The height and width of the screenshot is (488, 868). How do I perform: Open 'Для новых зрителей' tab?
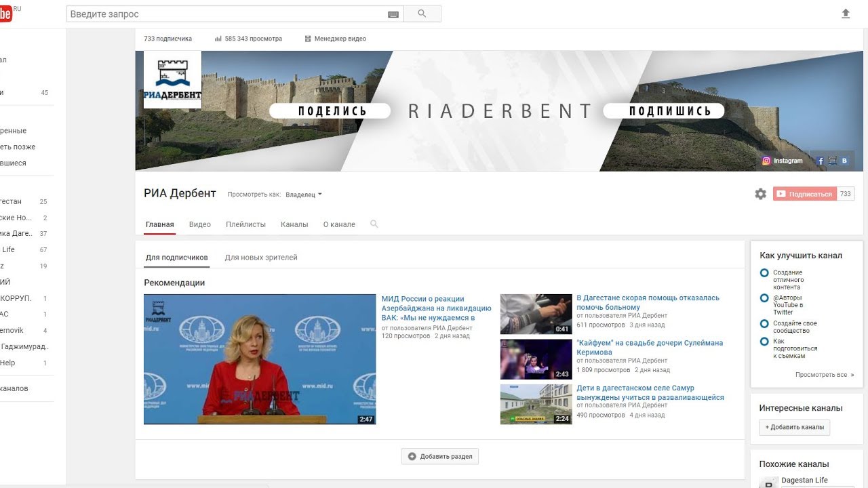coord(261,258)
